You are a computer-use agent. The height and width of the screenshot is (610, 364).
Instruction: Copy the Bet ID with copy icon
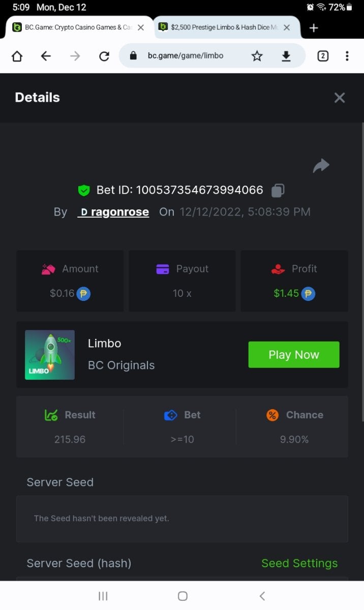(278, 190)
